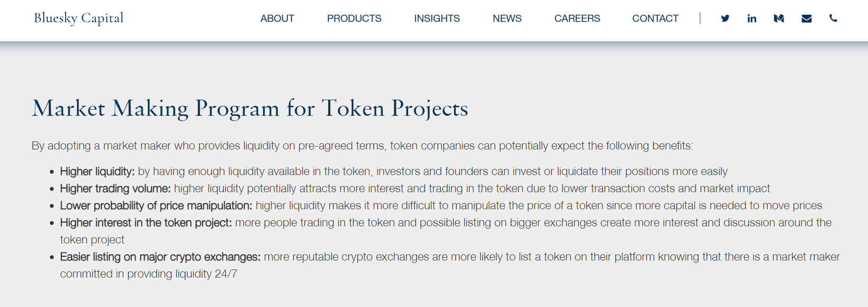This screenshot has height=307, width=868.
Task: Open the Twitter social icon
Action: [725, 18]
